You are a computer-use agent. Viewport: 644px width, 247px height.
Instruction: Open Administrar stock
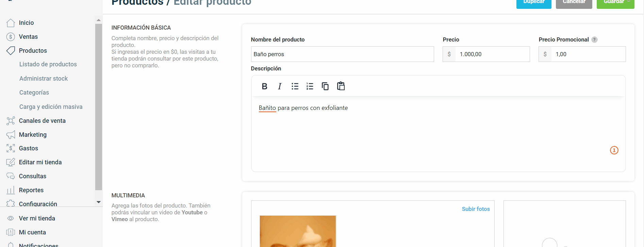pyautogui.click(x=44, y=79)
